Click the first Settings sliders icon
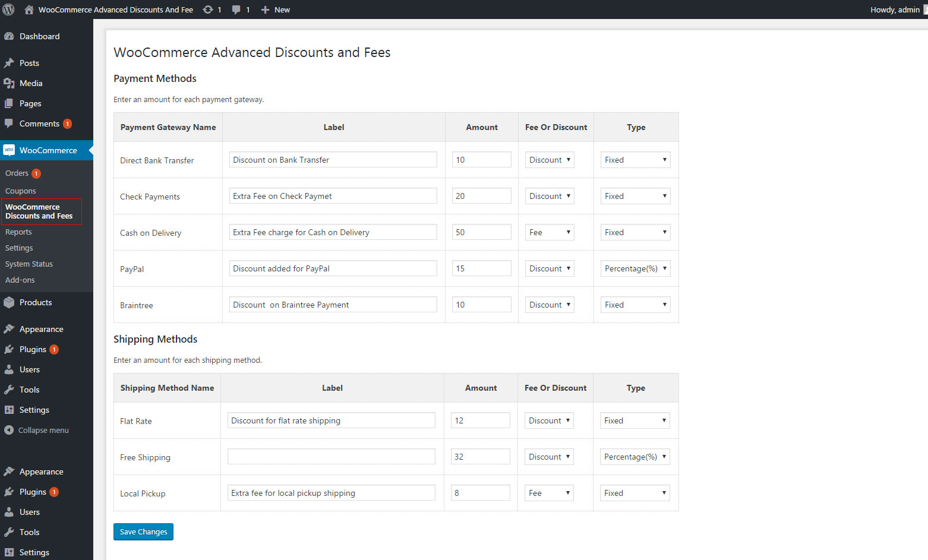The image size is (928, 560). coord(9,410)
